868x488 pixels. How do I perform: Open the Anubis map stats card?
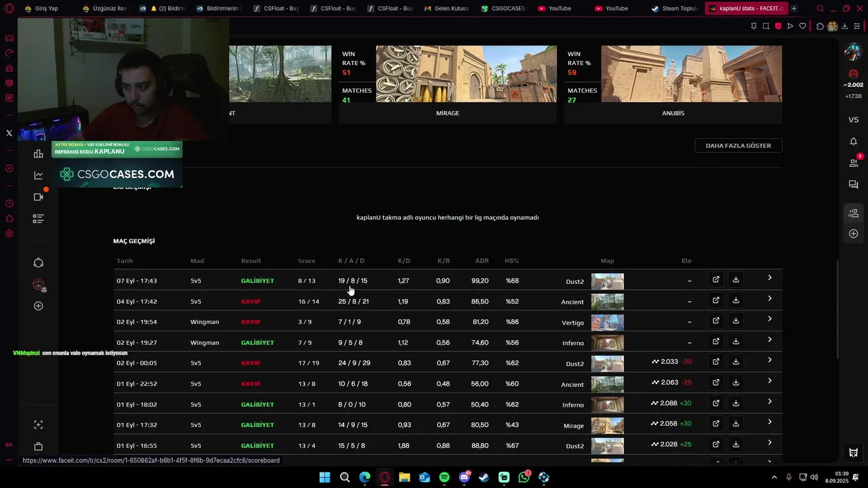[x=673, y=85]
